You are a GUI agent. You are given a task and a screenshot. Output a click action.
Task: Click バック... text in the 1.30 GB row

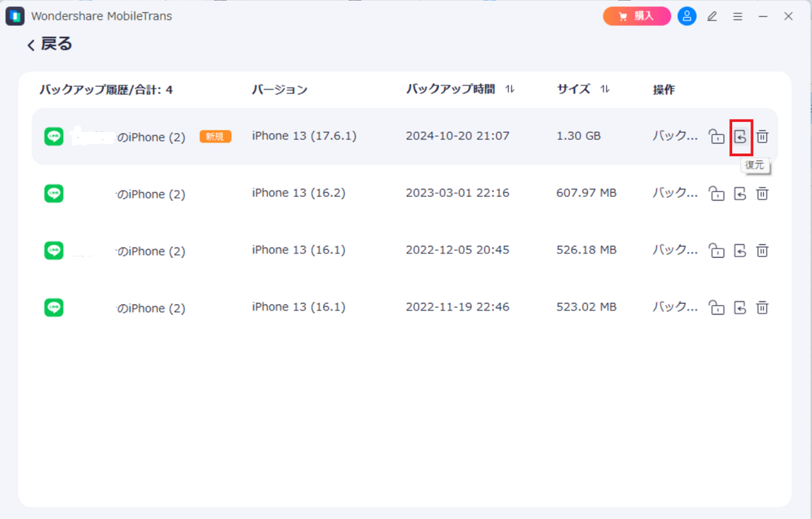pyautogui.click(x=675, y=136)
